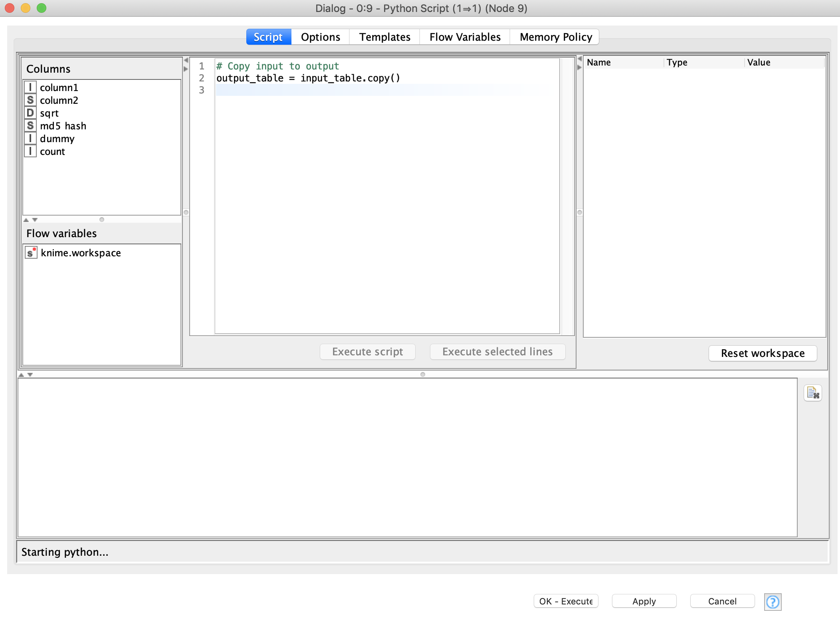The image size is (840, 618).
Task: Click the knime.workspace flow variable icon
Action: point(31,253)
